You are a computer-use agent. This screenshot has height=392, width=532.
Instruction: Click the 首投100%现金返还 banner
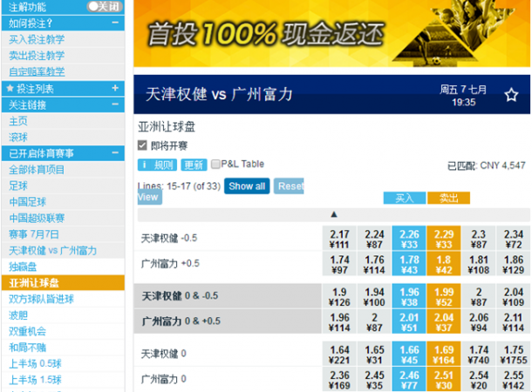(331, 33)
